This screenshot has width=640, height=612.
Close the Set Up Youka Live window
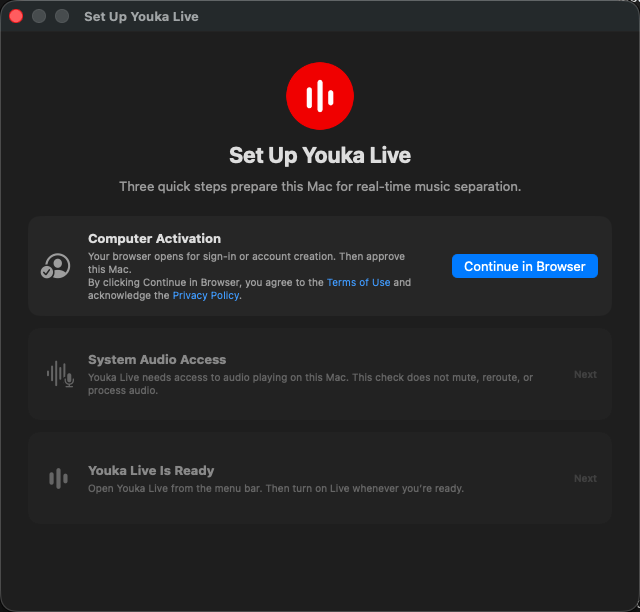(16, 16)
